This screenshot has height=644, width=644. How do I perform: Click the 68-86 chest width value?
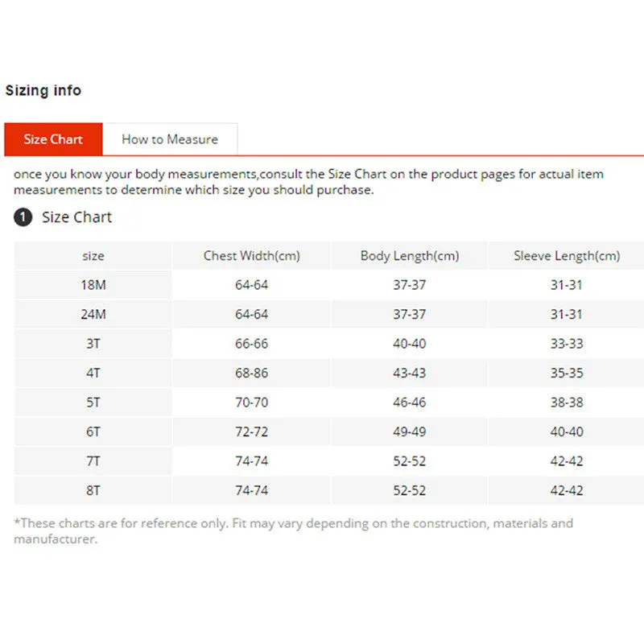point(251,373)
